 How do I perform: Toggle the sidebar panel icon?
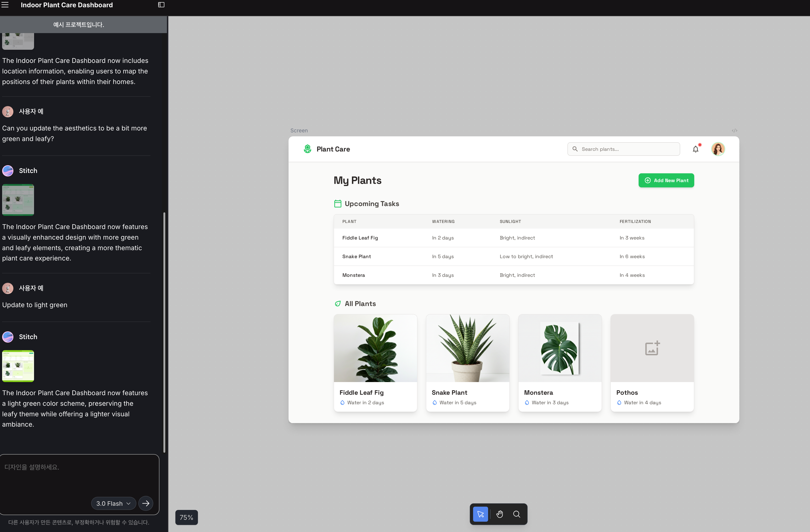[161, 5]
